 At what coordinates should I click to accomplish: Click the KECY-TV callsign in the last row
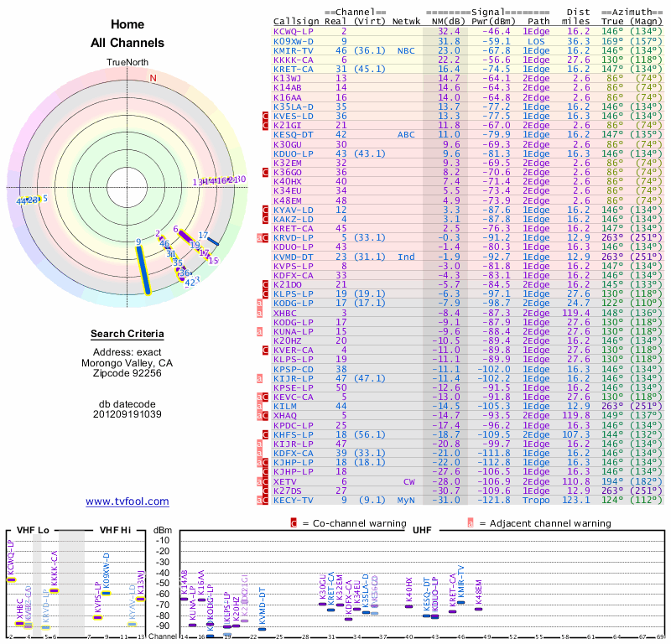click(295, 501)
